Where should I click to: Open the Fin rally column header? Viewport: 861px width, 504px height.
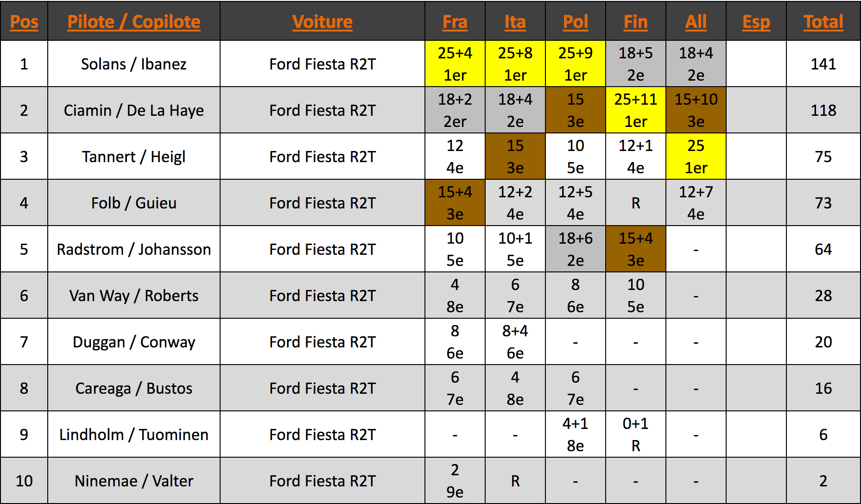pyautogui.click(x=636, y=22)
